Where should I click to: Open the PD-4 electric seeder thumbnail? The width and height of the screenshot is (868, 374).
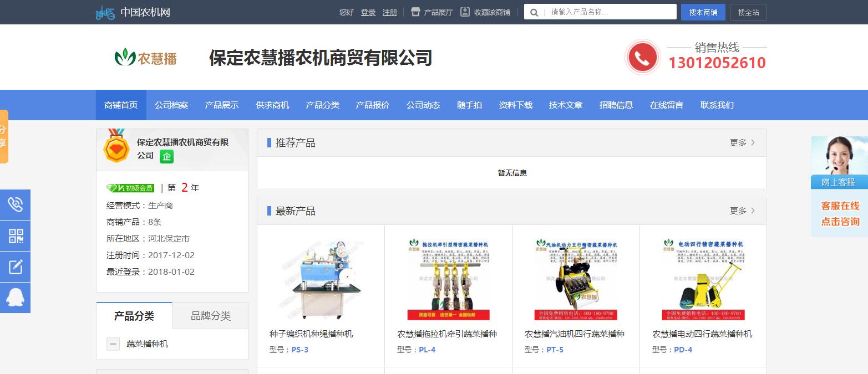pyautogui.click(x=703, y=279)
